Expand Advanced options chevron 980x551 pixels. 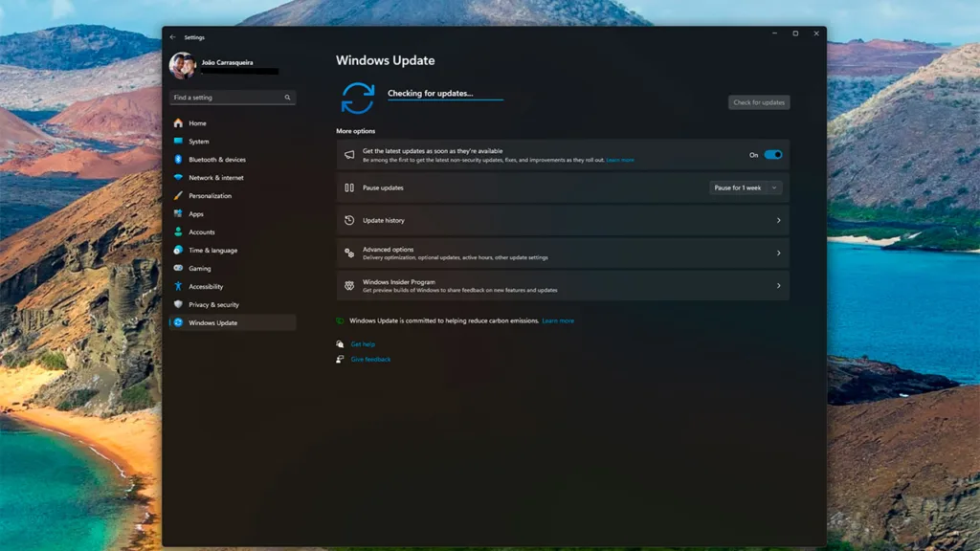[x=779, y=253]
